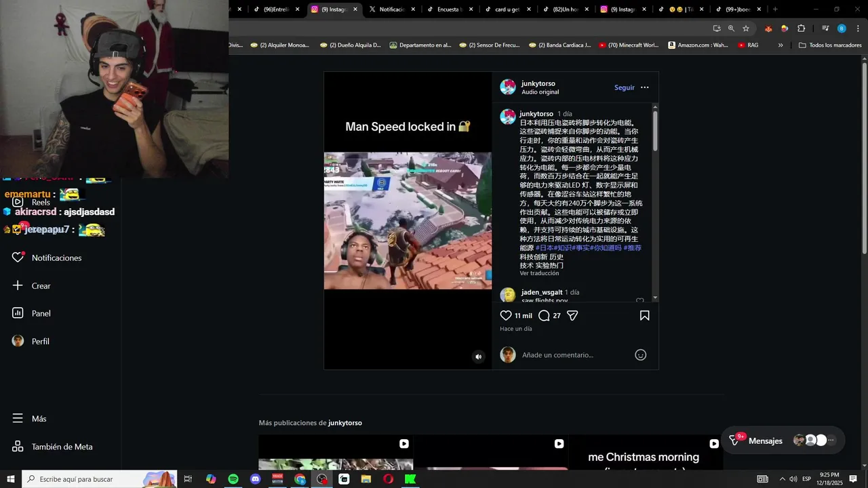Screen dimensions: 868x488
Task: Open the Chrome extensions puzzle icon
Action: click(801, 28)
